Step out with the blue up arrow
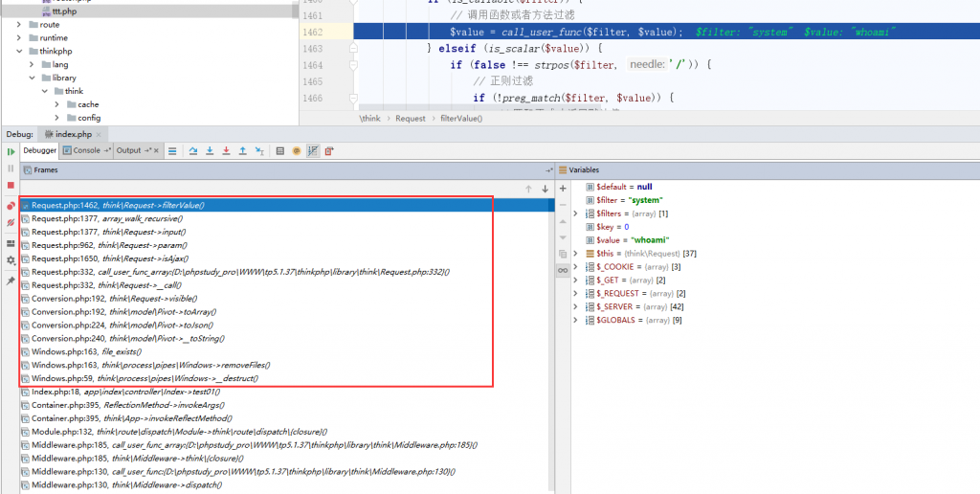Viewport: 980px width, 494px height. pyautogui.click(x=242, y=150)
